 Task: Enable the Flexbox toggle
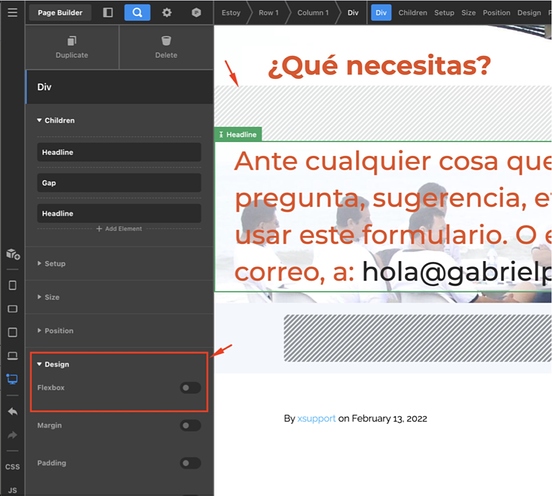pyautogui.click(x=190, y=388)
